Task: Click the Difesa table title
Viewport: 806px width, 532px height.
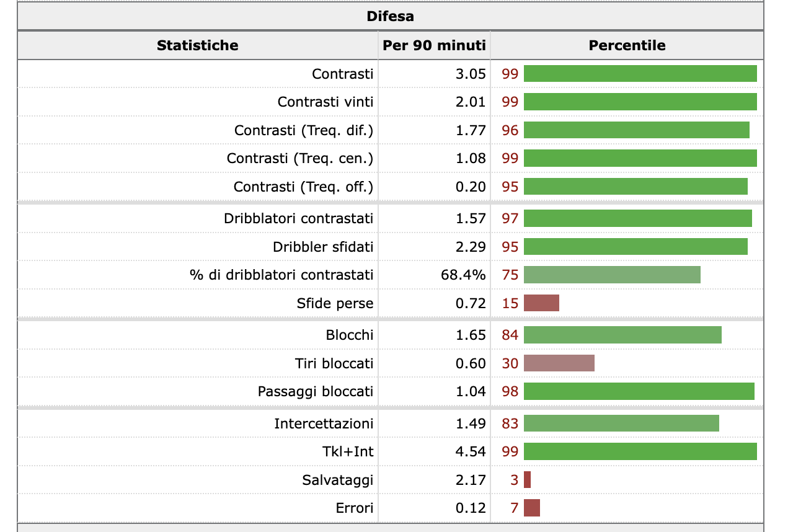Action: point(390,16)
